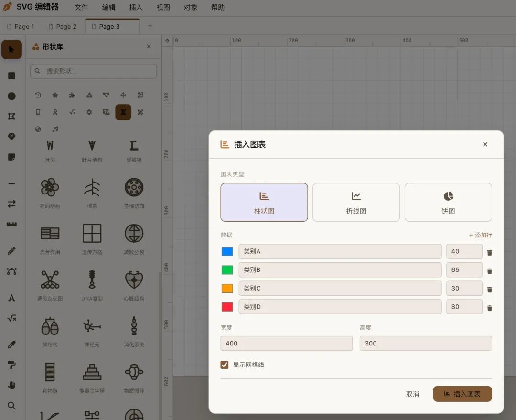Close the 插入图表 dialog
Image resolution: width=516 pixels, height=420 pixels.
485,144
